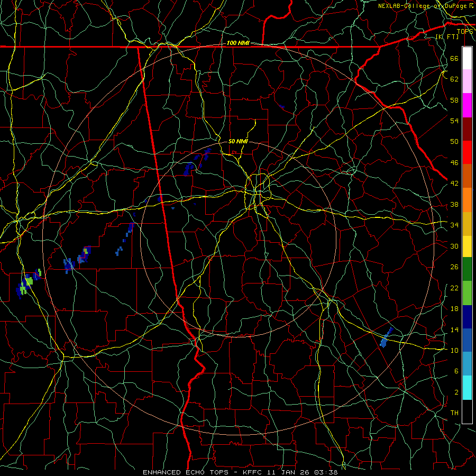Click the 42 legend value
Screen dimensions: 476x476
point(454,184)
